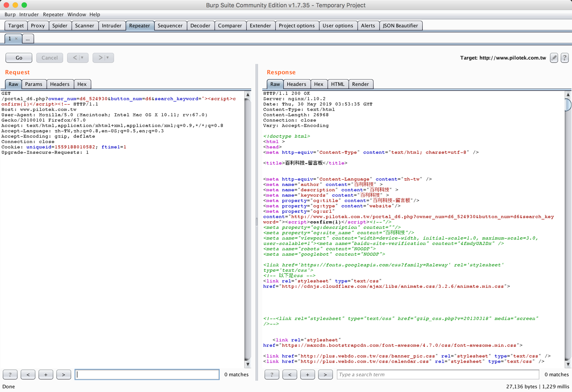
Task: Add a new Repeater tab with the ellipsis tab
Action: pos(28,39)
